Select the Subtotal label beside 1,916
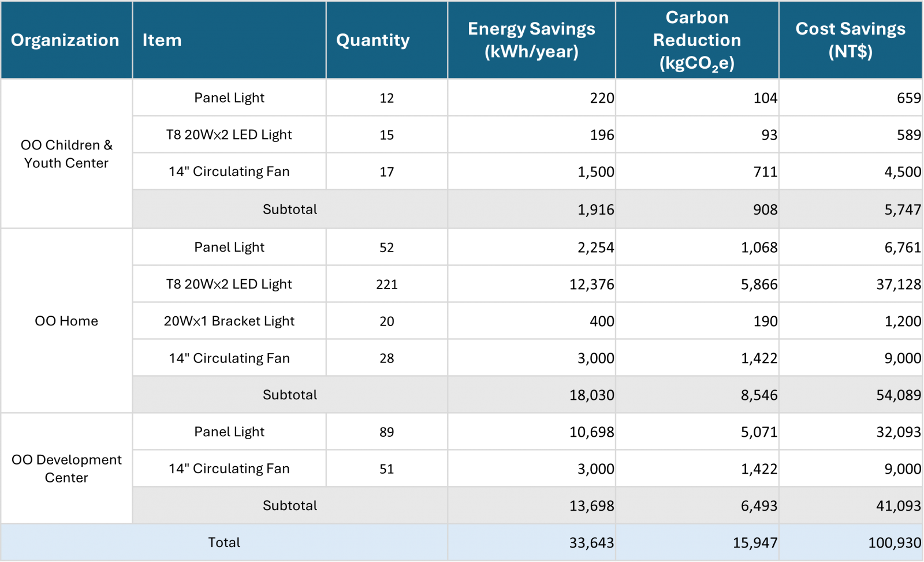Viewport: 924px width, 562px height. click(290, 209)
